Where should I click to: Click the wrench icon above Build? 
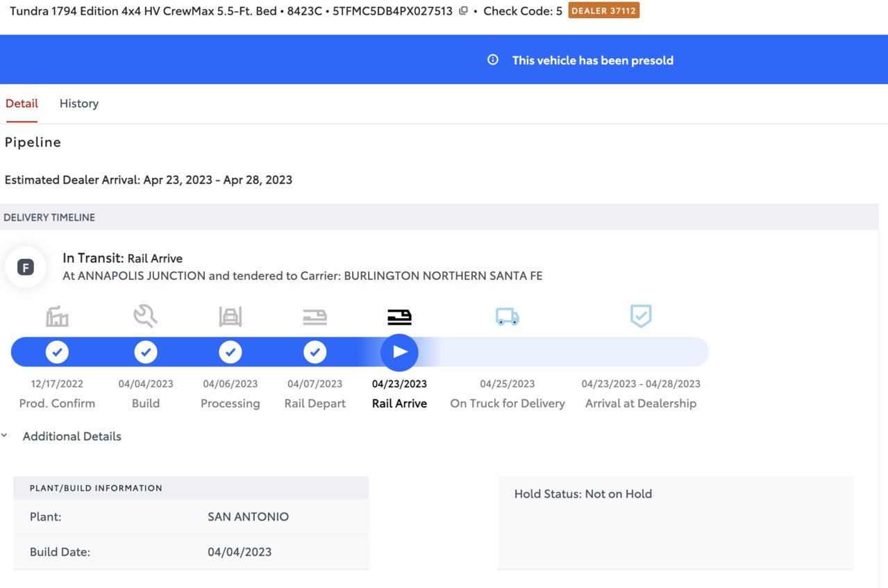(146, 316)
